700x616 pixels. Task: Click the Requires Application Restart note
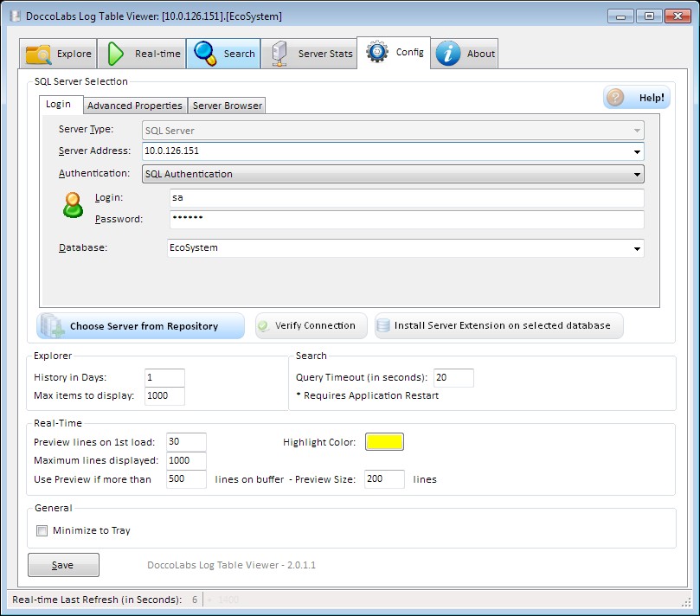[368, 395]
